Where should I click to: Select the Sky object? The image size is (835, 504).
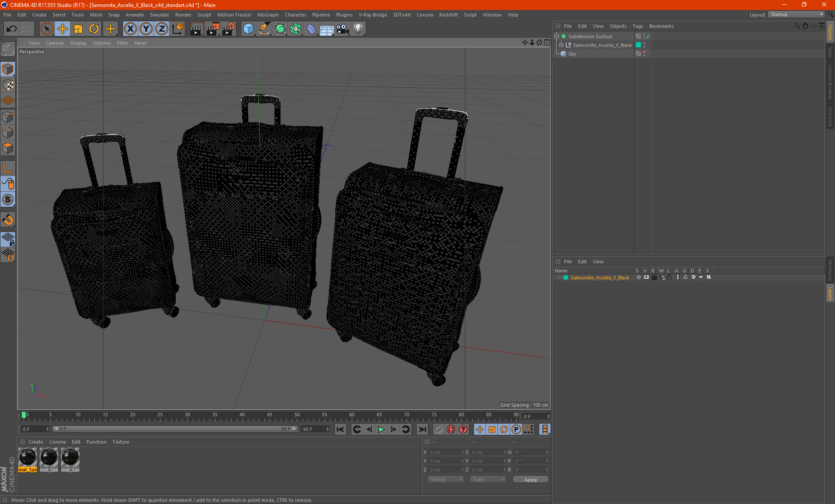click(x=572, y=54)
